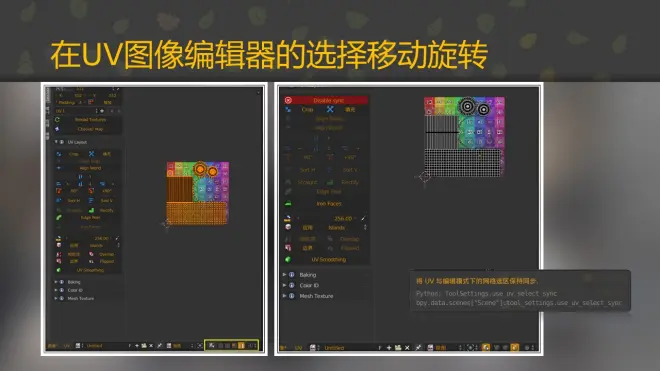The width and height of the screenshot is (660, 371).
Task: Toggle UV sync selection inside yellow highlight box
Action: pos(212,346)
